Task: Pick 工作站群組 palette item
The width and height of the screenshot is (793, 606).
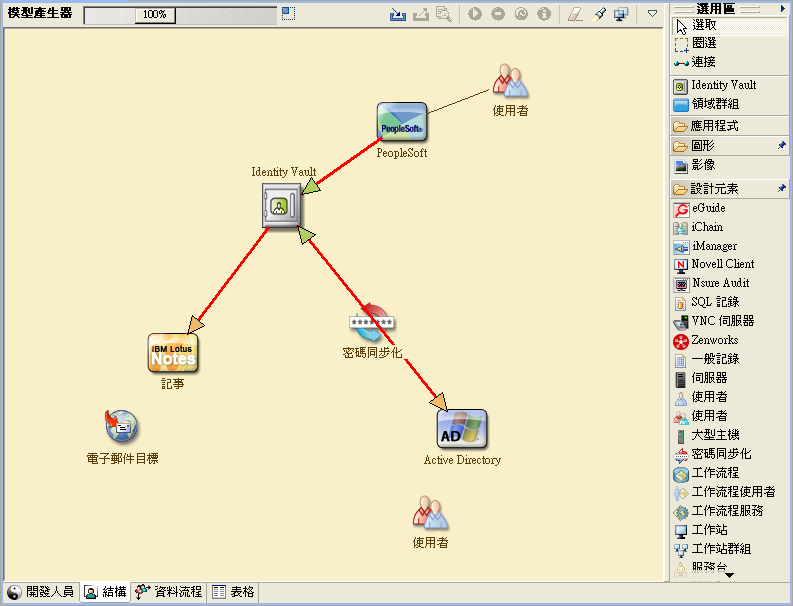Action: tap(731, 549)
